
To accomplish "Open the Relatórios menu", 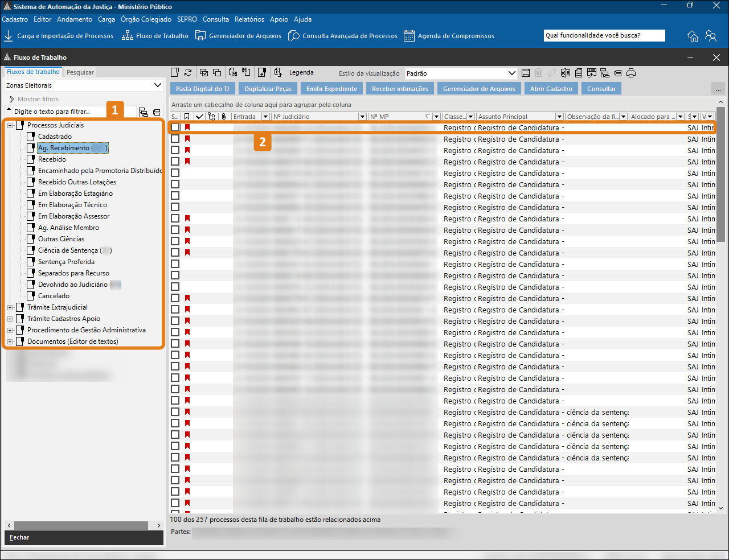I will click(x=249, y=19).
